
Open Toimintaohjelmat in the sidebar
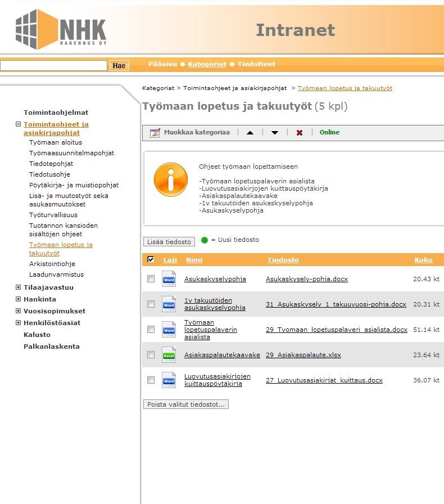point(56,112)
